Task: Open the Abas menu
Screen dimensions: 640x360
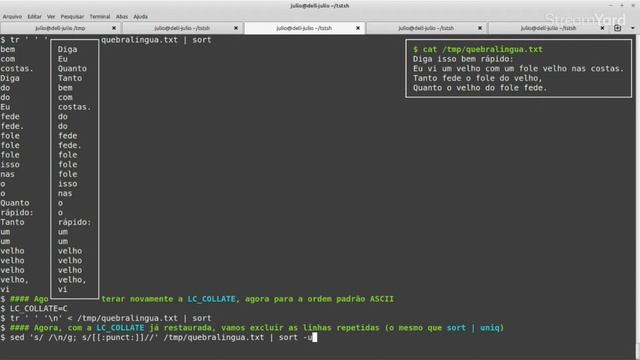Action: point(122,17)
